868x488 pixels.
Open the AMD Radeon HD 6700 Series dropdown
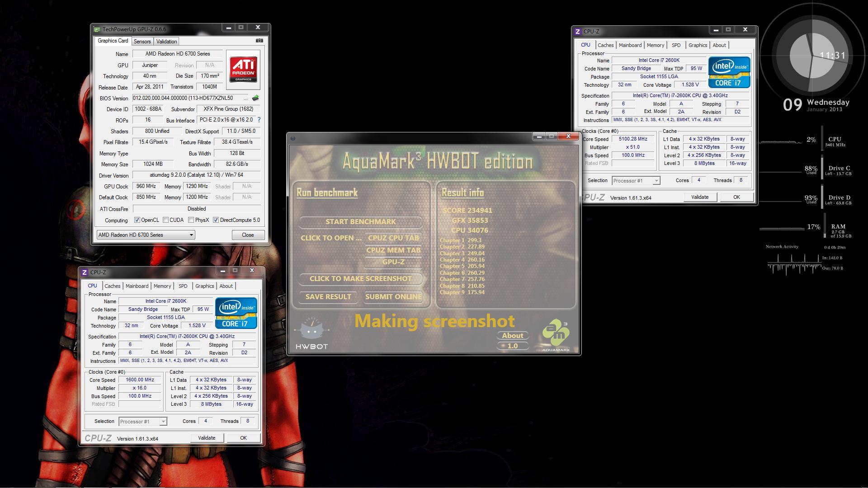(146, 235)
